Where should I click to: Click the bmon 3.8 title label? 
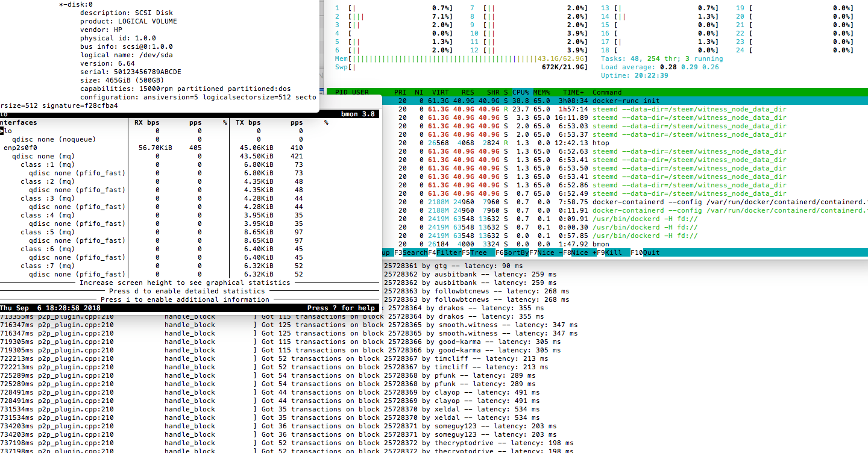(358, 114)
